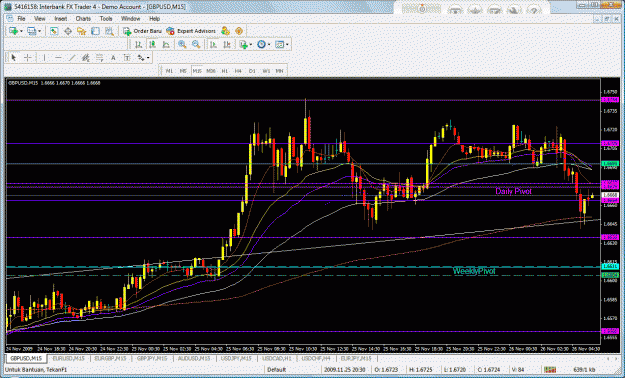Switch chart to Candlesticks mode
The image size is (625, 378).
tap(152, 45)
